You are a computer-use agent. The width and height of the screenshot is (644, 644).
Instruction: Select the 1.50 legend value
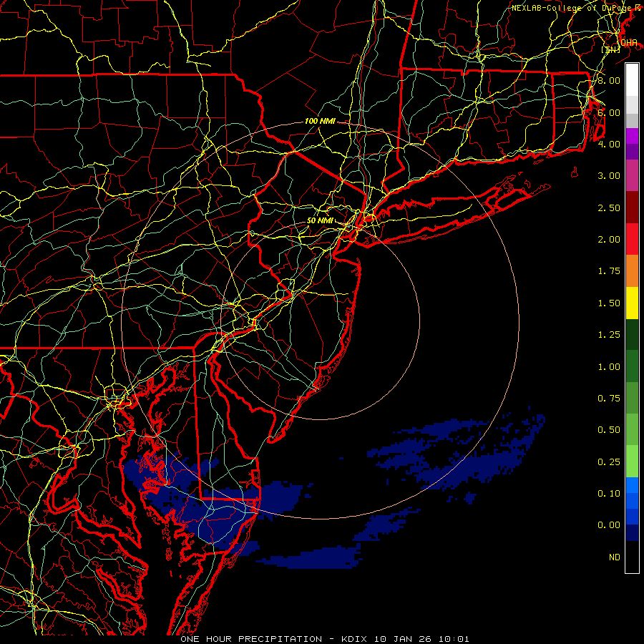click(609, 303)
